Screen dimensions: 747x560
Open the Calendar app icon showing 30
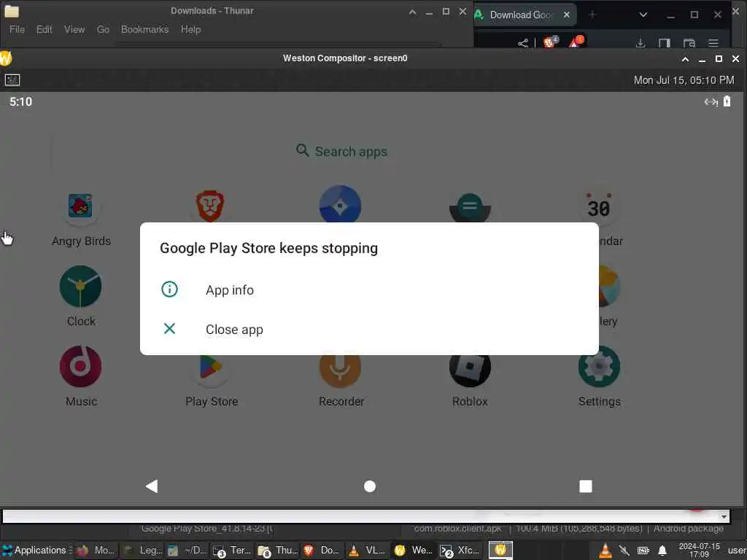[x=599, y=206]
